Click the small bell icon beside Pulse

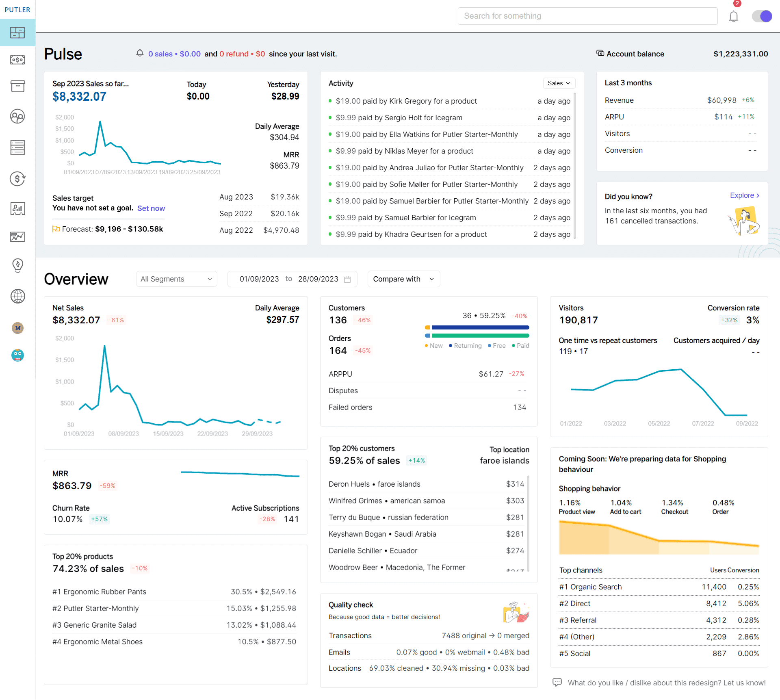coord(140,53)
